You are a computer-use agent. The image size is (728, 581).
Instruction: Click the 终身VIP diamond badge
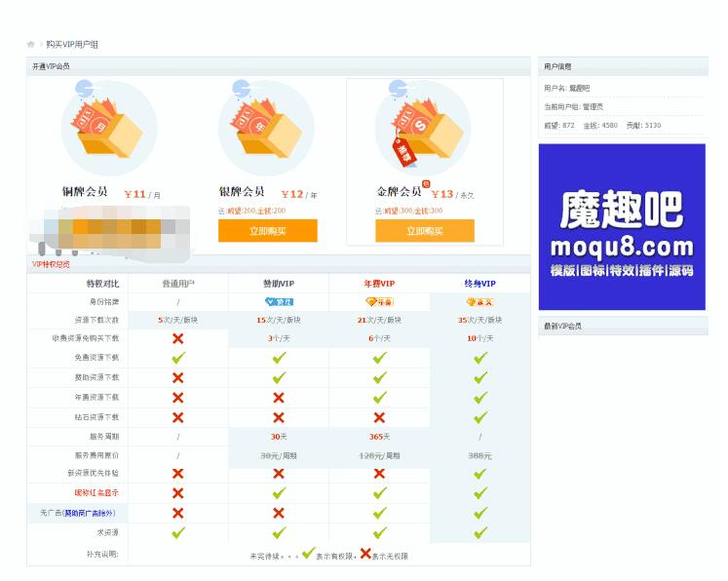coord(479,302)
